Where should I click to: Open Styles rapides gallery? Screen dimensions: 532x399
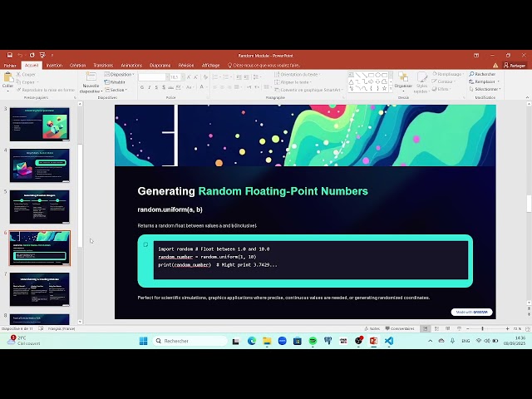(422, 82)
